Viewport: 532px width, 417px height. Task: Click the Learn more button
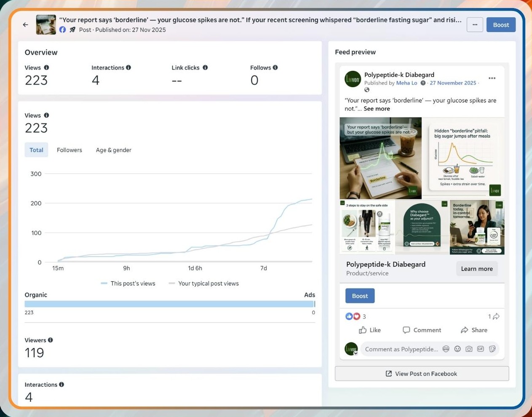coord(476,269)
